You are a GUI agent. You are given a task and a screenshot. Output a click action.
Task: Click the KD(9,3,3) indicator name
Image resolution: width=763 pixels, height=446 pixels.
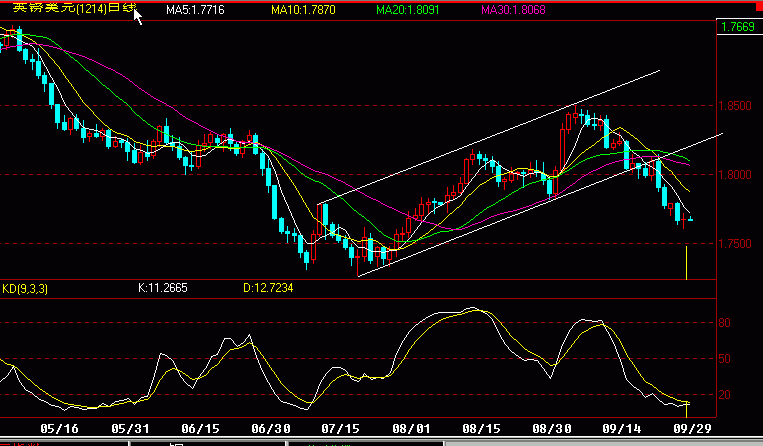(25, 289)
